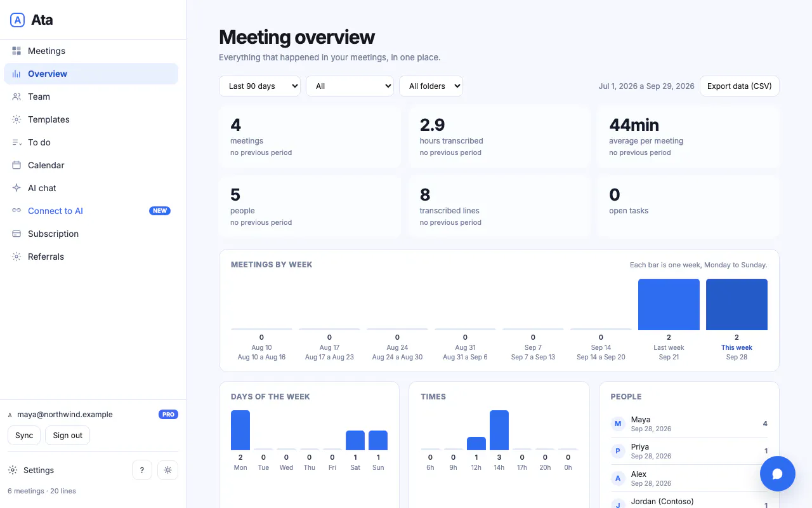This screenshot has height=508, width=812.
Task: Open the Last 90 days period dropdown
Action: (x=260, y=86)
